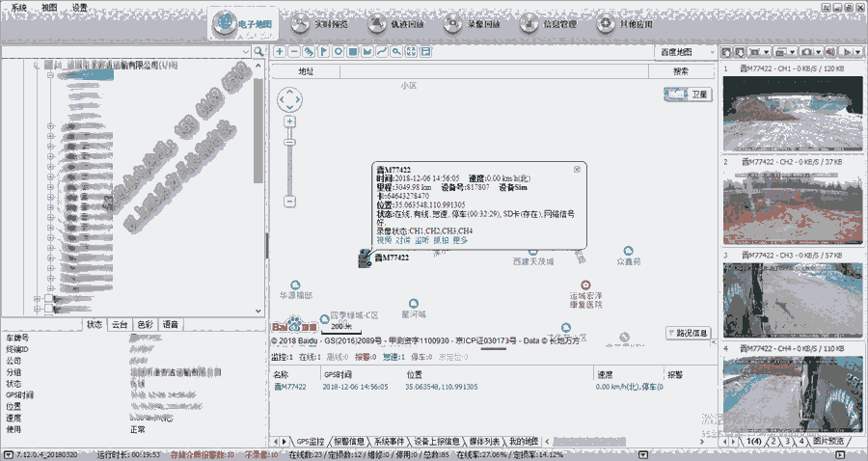Check the checkbox of bottom tree group
868x461 pixels.
point(47,309)
